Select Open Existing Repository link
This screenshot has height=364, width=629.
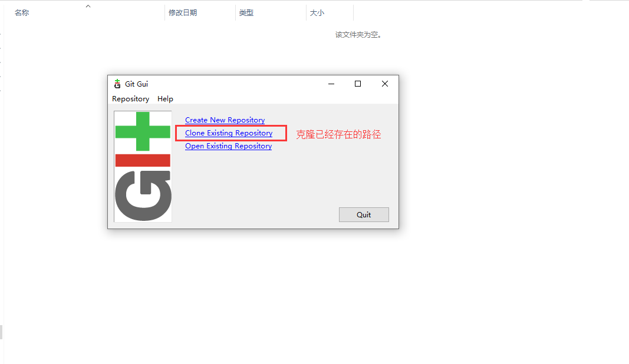[x=228, y=146]
